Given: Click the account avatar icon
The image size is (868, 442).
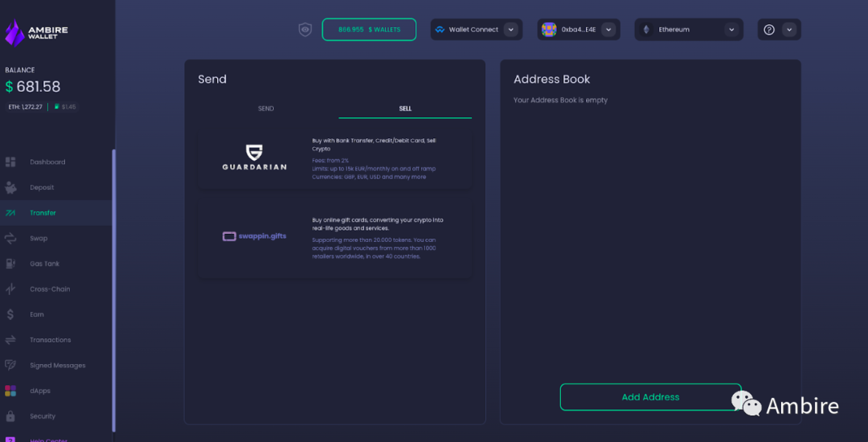Looking at the screenshot, I should coord(549,29).
